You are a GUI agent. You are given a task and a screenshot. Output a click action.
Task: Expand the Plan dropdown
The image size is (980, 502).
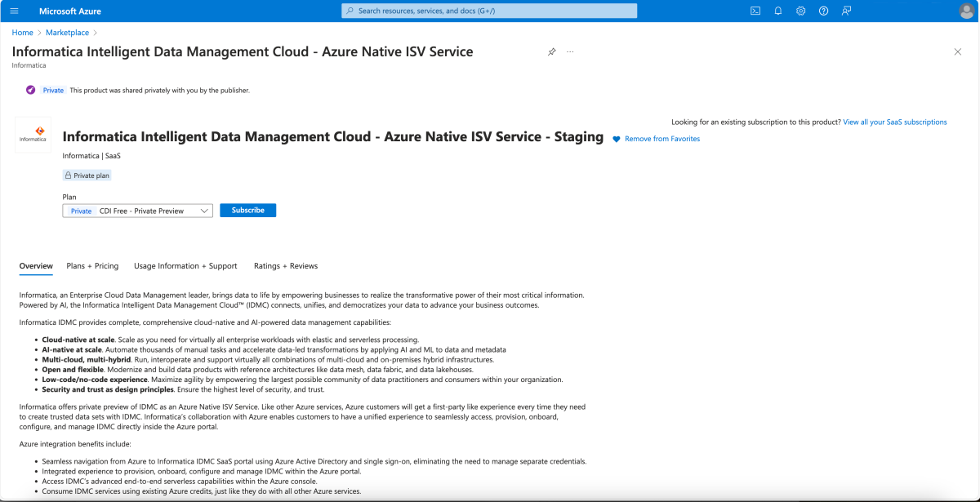click(x=137, y=211)
